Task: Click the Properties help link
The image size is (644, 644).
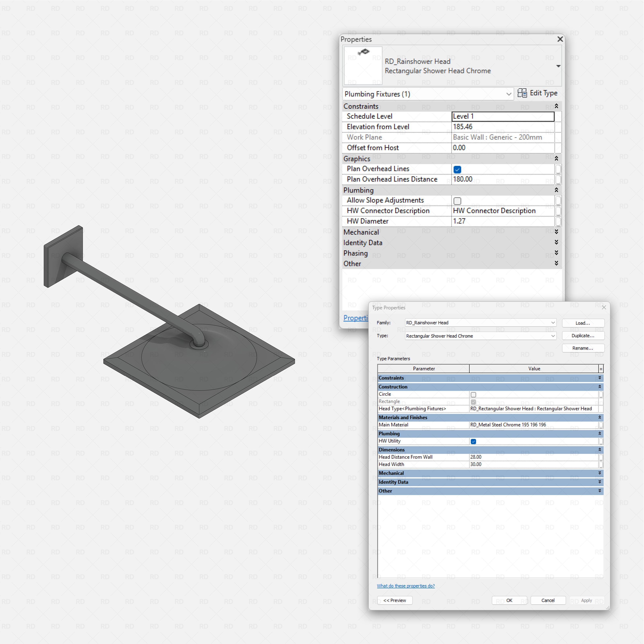Action: (355, 318)
